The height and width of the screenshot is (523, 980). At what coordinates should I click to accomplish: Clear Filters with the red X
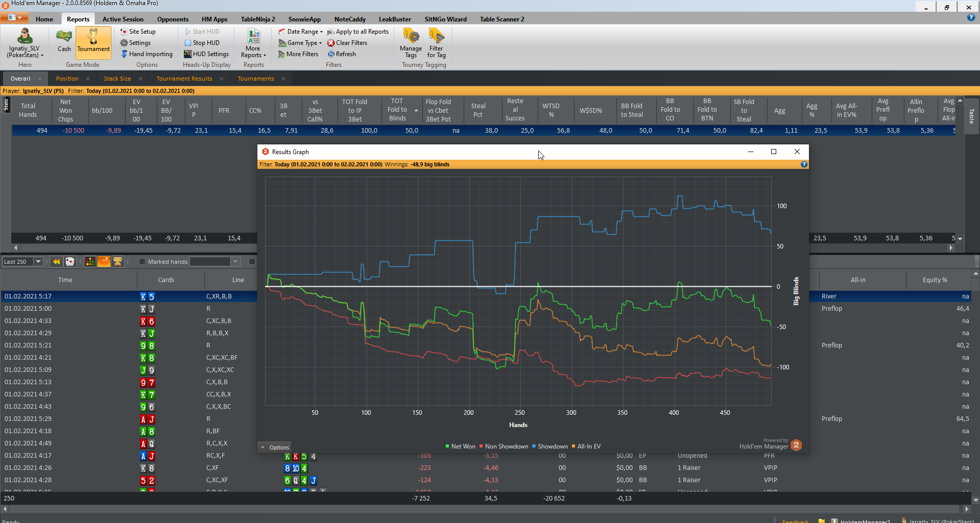point(347,43)
